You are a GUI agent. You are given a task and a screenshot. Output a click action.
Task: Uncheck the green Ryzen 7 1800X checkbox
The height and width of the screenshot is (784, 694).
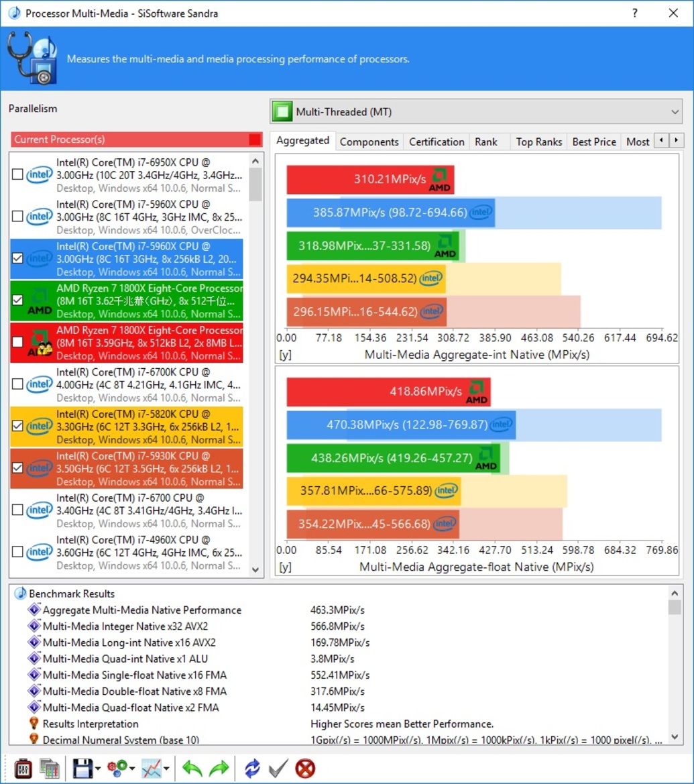17,300
